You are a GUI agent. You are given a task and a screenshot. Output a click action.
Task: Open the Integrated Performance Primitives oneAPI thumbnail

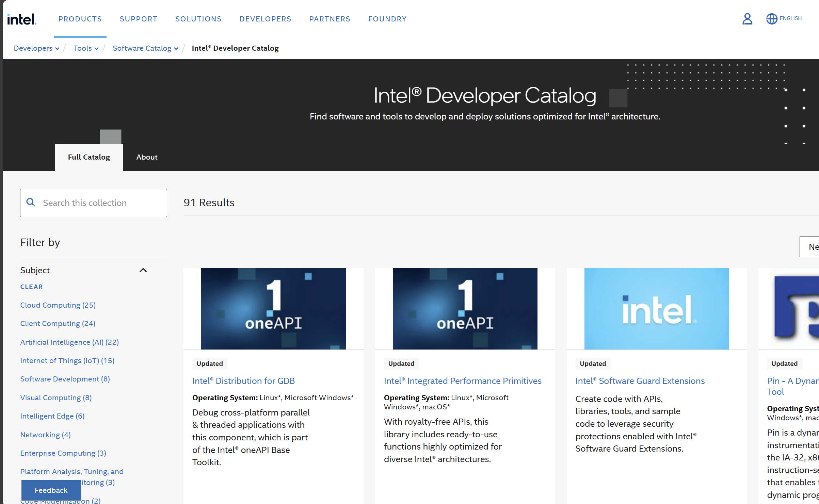point(465,308)
